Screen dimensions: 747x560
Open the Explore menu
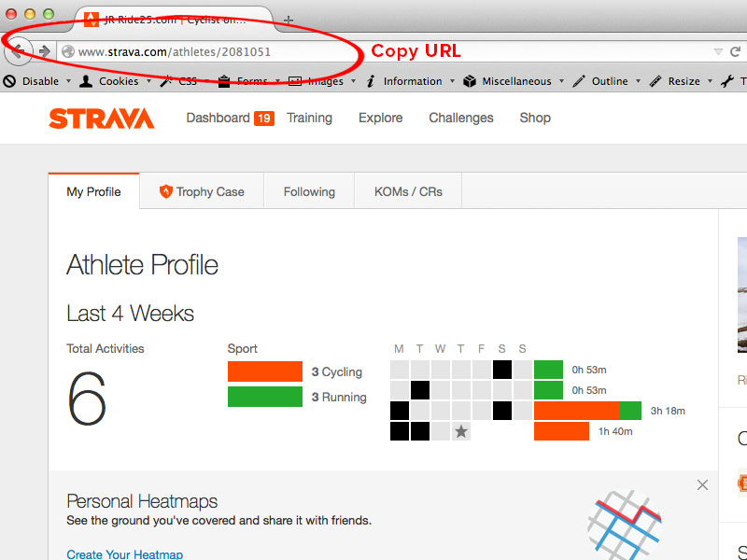click(380, 119)
